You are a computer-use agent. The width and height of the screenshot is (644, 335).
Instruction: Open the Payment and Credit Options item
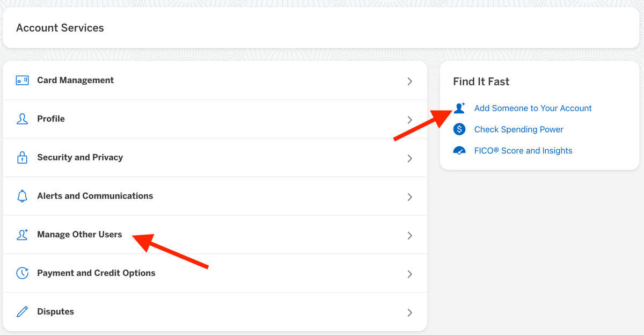tap(96, 273)
